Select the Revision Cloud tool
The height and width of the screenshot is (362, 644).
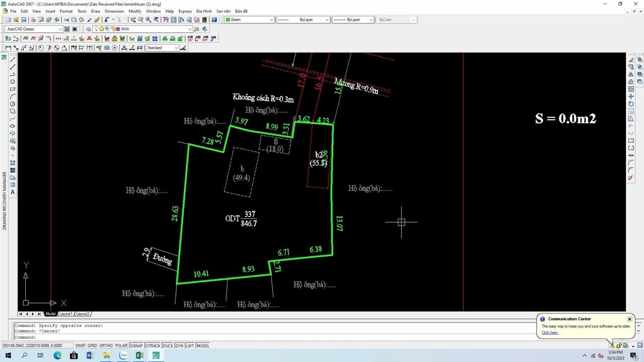pyautogui.click(x=12, y=111)
